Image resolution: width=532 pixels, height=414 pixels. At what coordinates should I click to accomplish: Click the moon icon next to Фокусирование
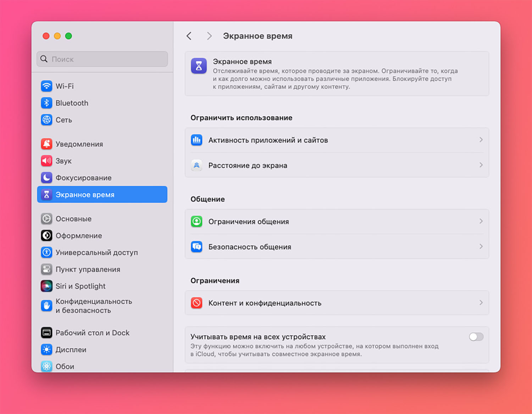pyautogui.click(x=46, y=178)
